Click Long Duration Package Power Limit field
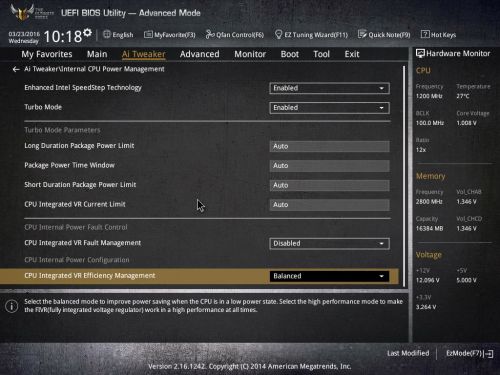The width and height of the screenshot is (500, 375). click(x=329, y=146)
